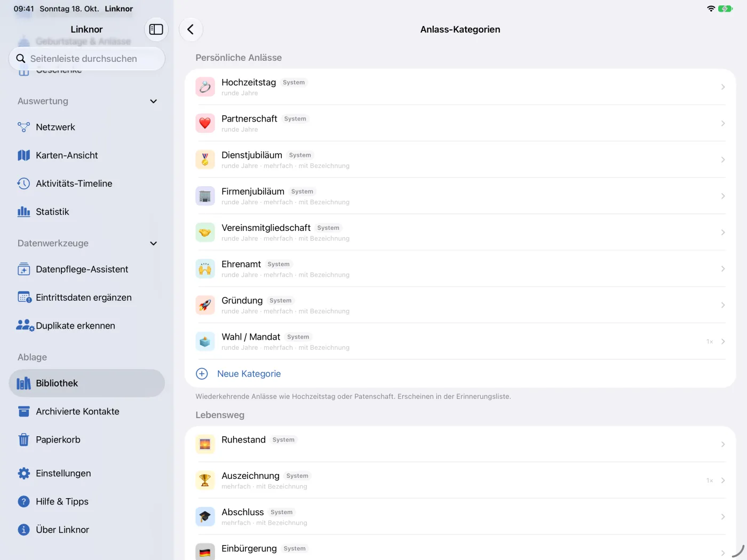Open the Wahl / Mandat category
747x560 pixels.
[x=460, y=341]
